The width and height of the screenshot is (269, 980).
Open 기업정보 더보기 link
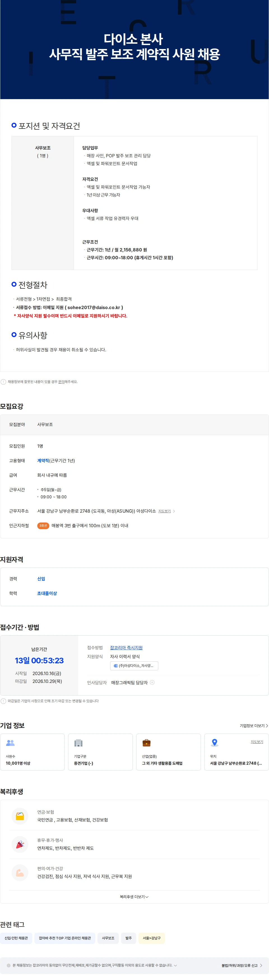pyautogui.click(x=254, y=725)
